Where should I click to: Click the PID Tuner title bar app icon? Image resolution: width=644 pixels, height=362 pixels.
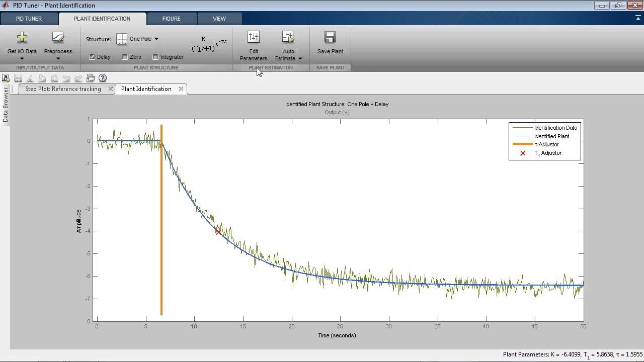tap(6, 5)
